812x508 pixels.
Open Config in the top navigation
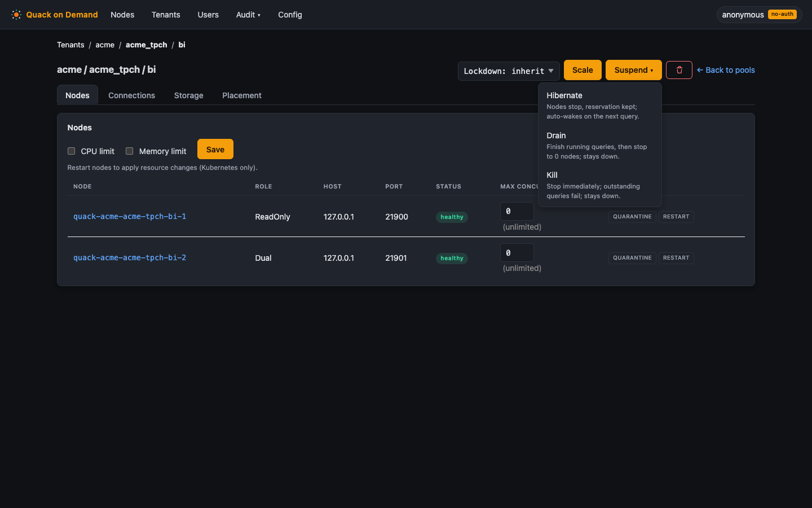coord(290,15)
